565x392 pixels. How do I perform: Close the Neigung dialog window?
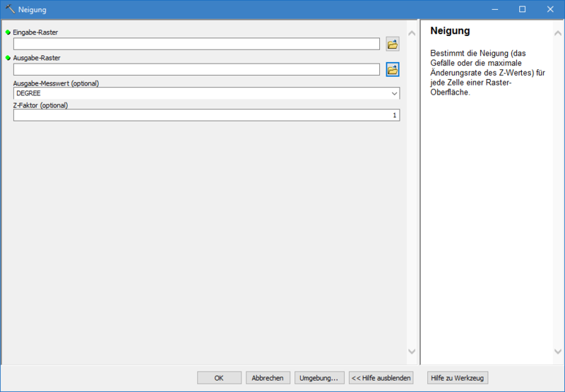coord(550,9)
